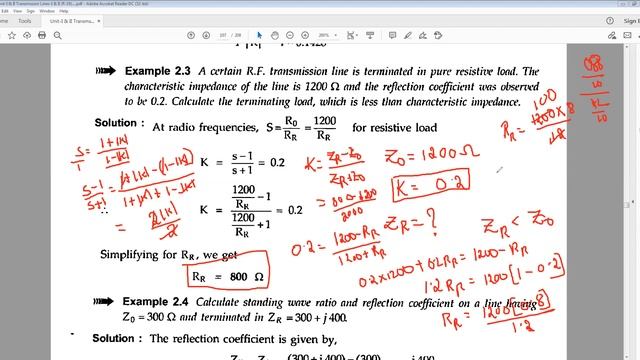Click the vertical scrollbar on the right
This screenshot has height=360, width=640.
[627, 204]
